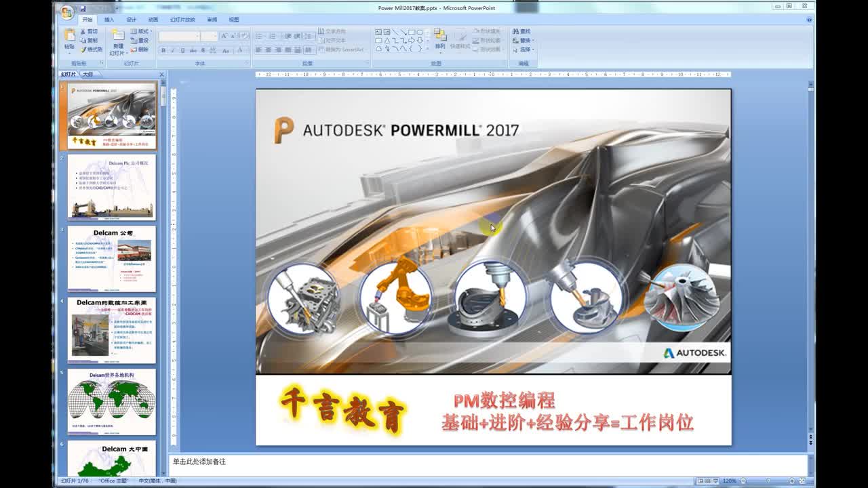The image size is (868, 488).
Task: Click the numbered list icon
Action: coord(273,36)
